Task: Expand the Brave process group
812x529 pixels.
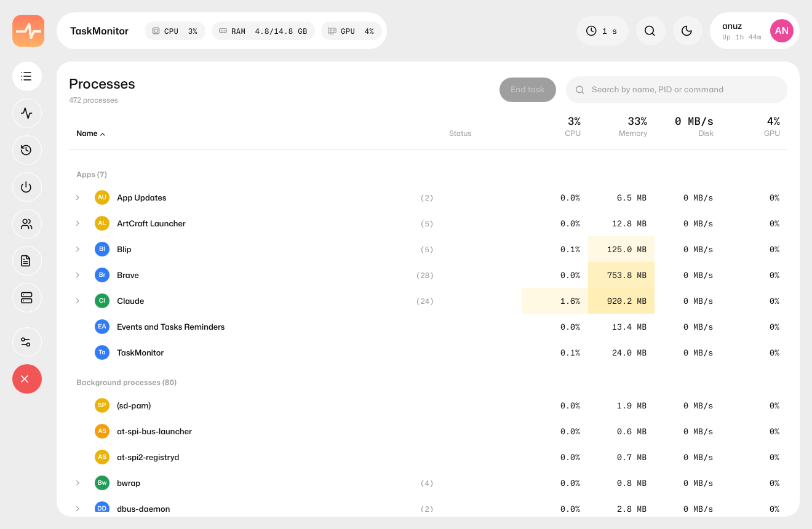Action: pos(78,275)
